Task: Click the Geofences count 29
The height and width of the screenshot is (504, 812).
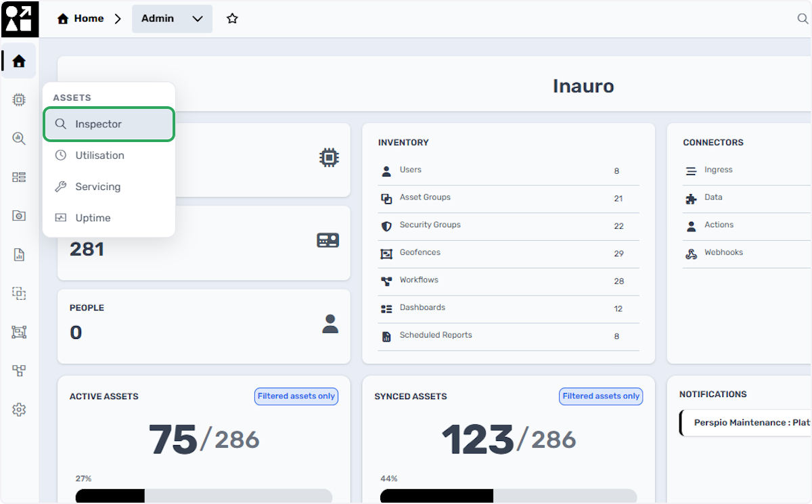Action: tap(618, 254)
